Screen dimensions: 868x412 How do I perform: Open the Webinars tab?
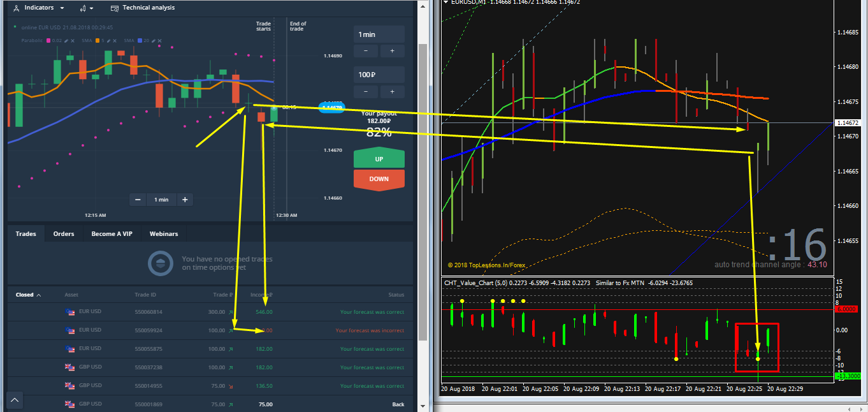(x=164, y=234)
